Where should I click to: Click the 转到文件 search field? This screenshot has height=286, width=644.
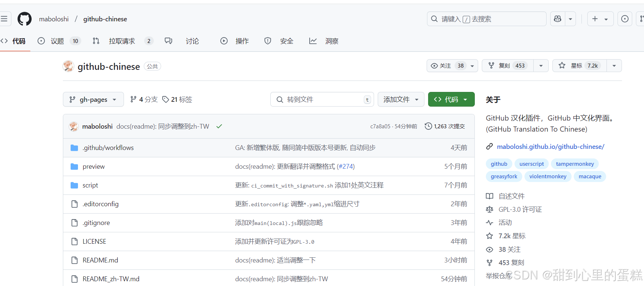[x=322, y=100]
